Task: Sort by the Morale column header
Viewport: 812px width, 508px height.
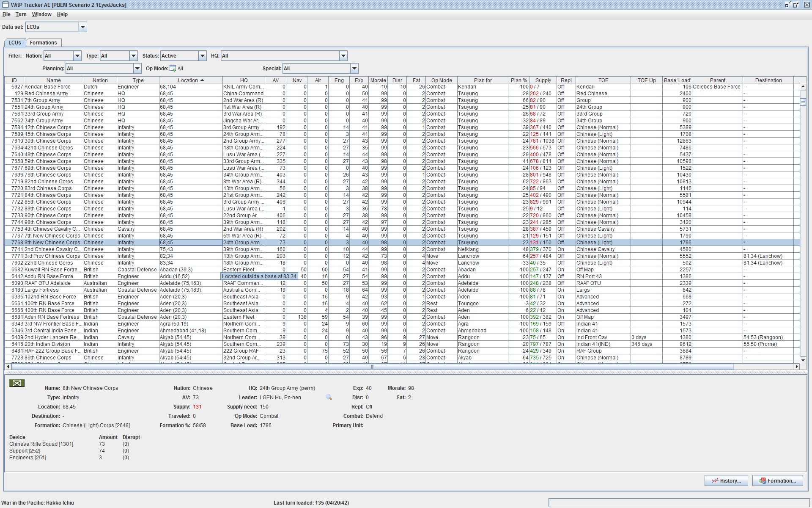Action: [x=378, y=80]
